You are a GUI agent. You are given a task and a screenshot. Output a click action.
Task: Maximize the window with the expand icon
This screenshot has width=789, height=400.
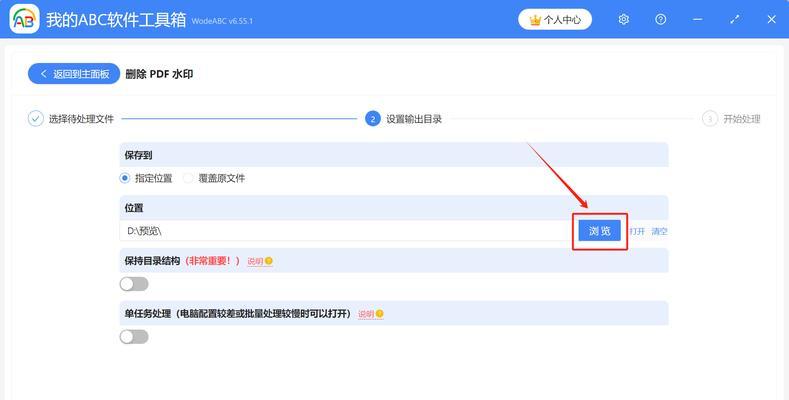(735, 20)
